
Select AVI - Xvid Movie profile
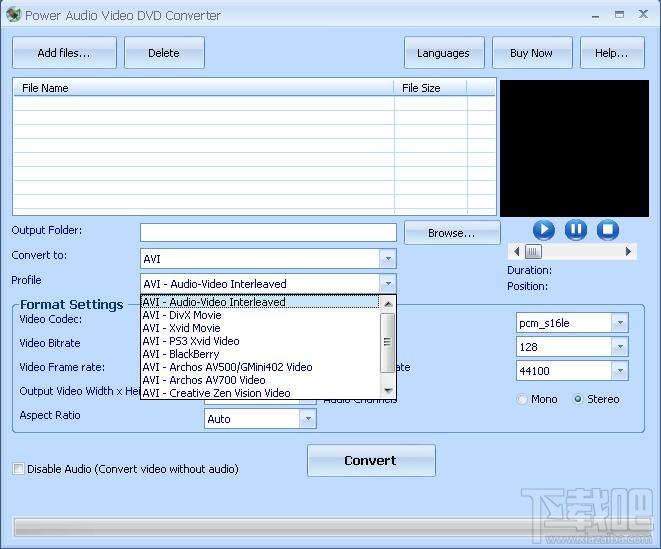tap(260, 328)
